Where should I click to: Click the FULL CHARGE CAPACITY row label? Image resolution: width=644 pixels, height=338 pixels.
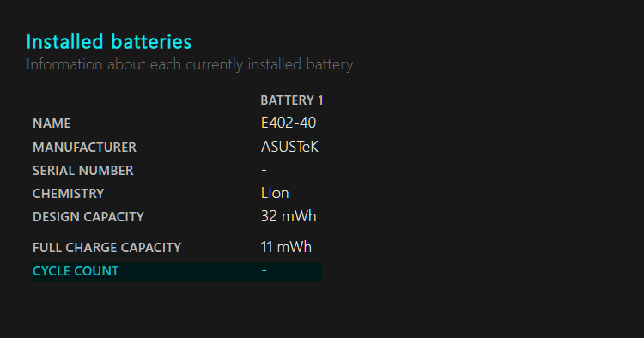click(106, 248)
